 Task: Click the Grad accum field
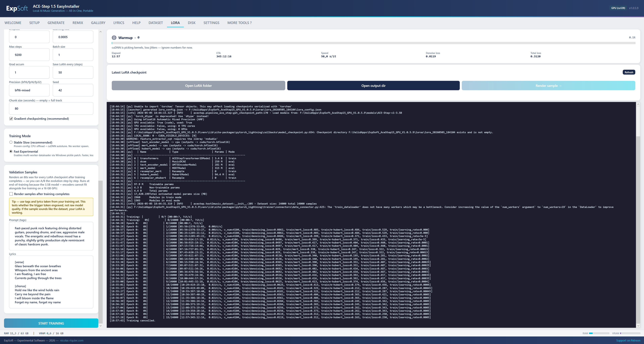point(29,73)
